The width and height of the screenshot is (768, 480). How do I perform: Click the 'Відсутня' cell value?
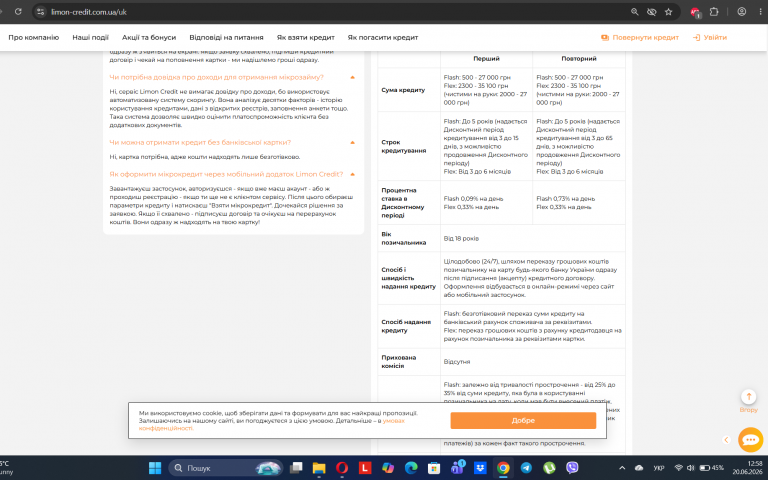(x=456, y=361)
